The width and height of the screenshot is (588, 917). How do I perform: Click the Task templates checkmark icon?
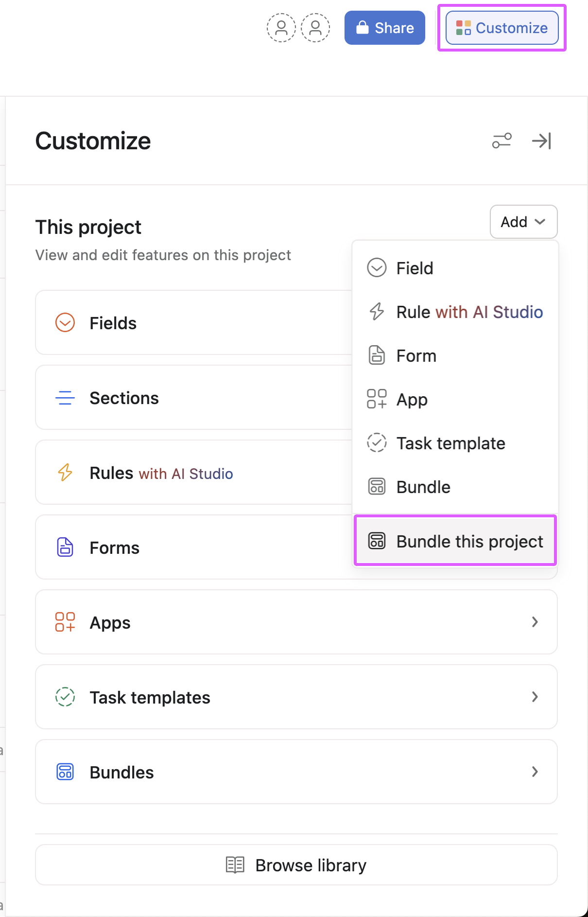(65, 697)
